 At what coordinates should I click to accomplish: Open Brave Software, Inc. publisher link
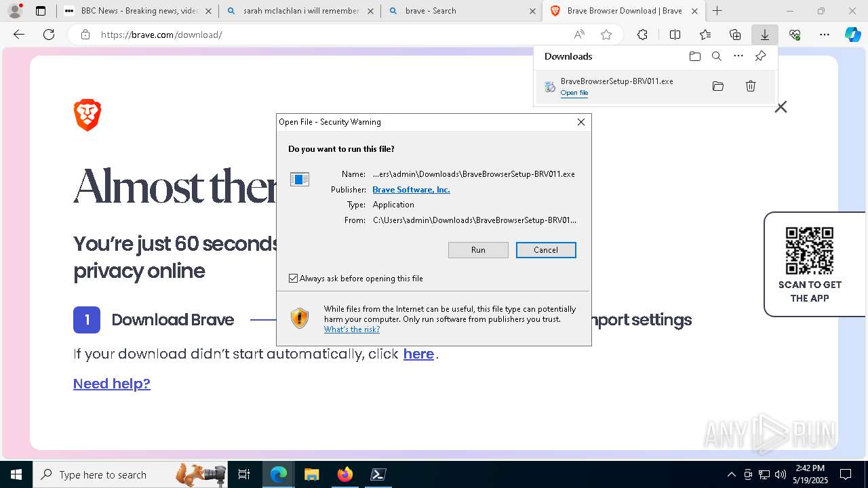pos(411,190)
